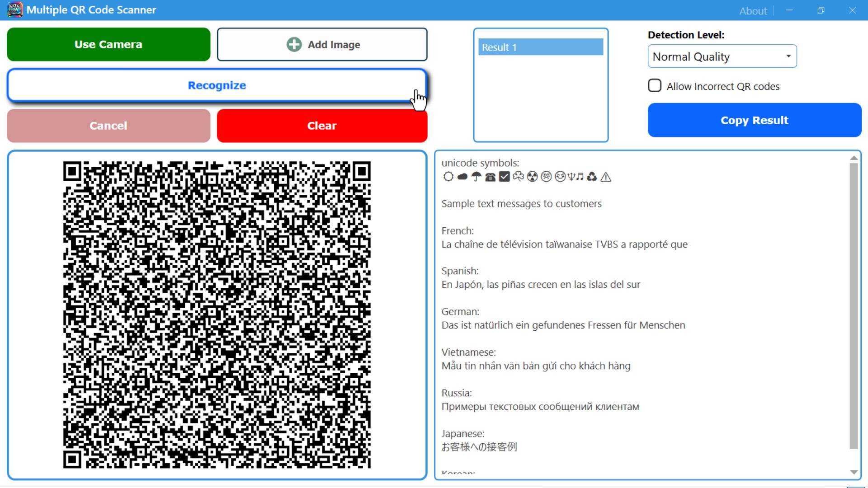The width and height of the screenshot is (868, 488).
Task: Open the Detection Level dropdown
Action: [x=722, y=56]
